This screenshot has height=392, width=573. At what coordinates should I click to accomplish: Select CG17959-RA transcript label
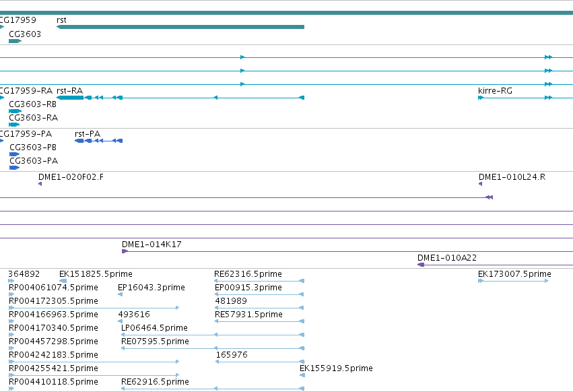tap(26, 91)
